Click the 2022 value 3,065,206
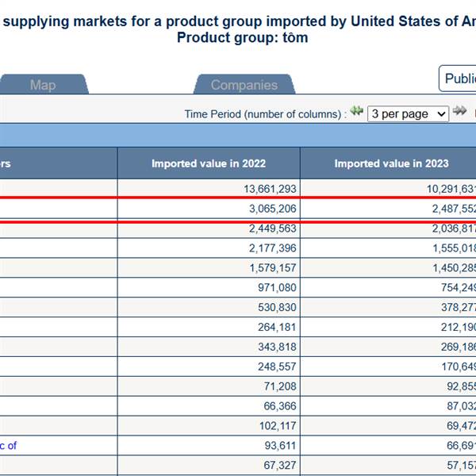The image size is (476, 476). pos(273,209)
